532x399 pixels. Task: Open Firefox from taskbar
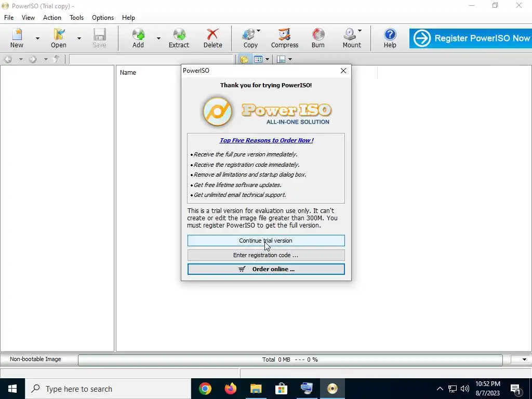pos(231,389)
